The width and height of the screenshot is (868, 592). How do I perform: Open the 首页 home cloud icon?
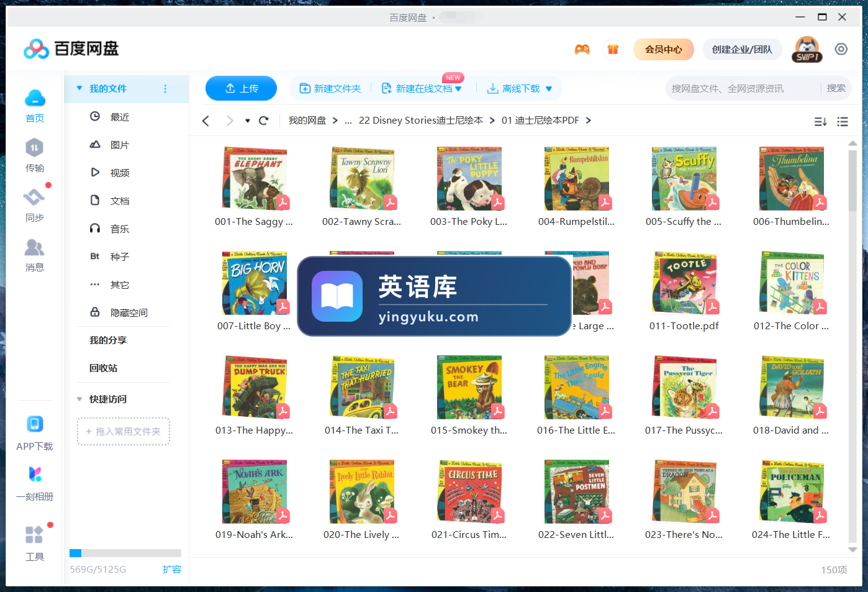(x=35, y=98)
